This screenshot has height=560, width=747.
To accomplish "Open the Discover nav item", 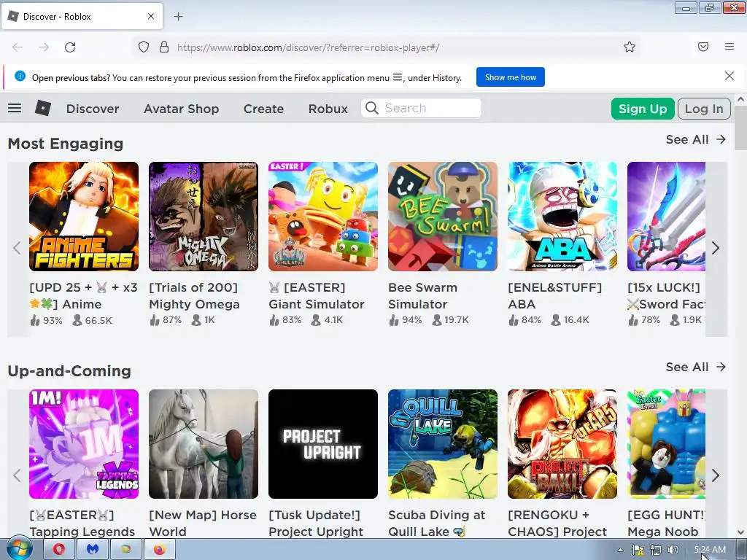I will pos(93,109).
